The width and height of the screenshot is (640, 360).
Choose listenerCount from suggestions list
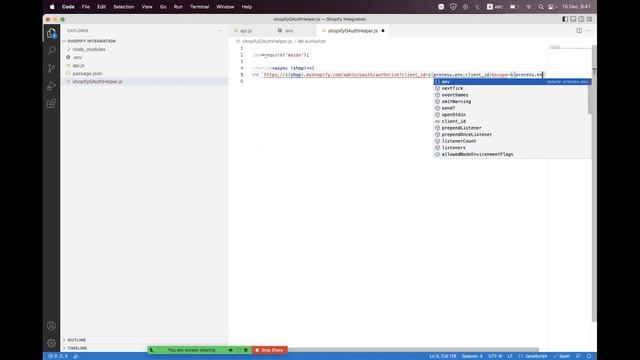[x=512, y=141]
